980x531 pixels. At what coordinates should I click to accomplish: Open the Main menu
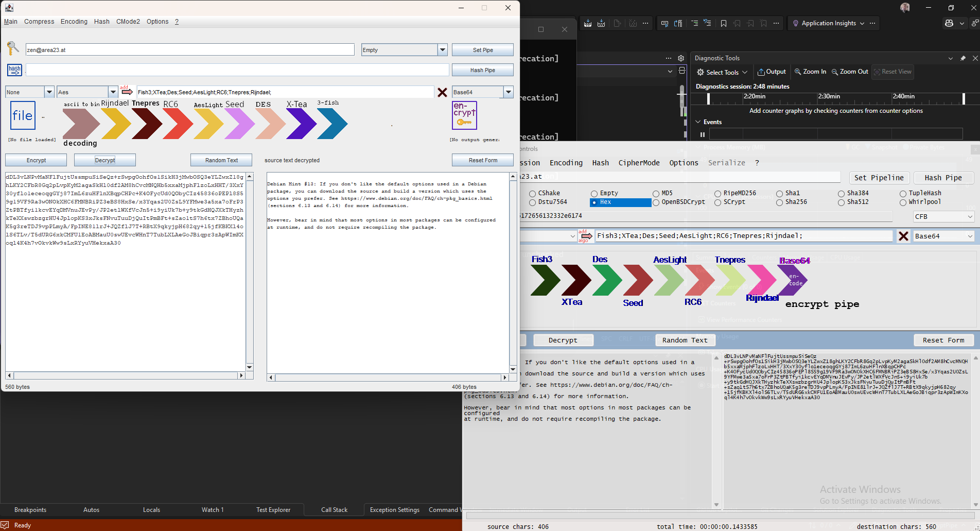11,22
